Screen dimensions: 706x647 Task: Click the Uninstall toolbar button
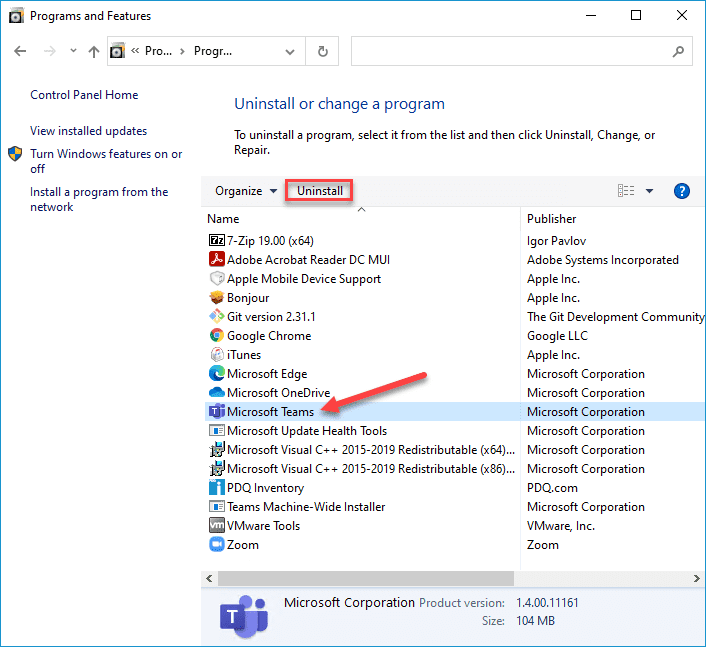[319, 191]
